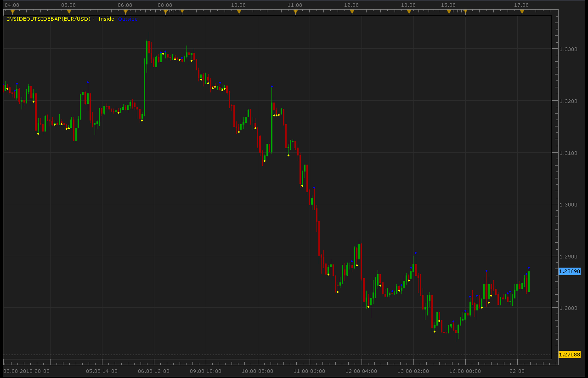Click the blue 1.28698 current price tag
This screenshot has height=378, width=588.
[570, 271]
